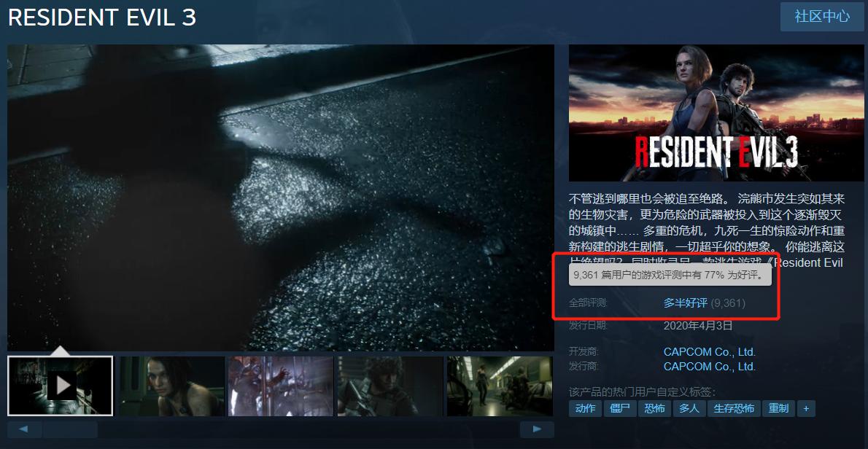The height and width of the screenshot is (449, 868).
Task: Open the developer CAPCOM Co., Ltd. link
Action: point(710,351)
